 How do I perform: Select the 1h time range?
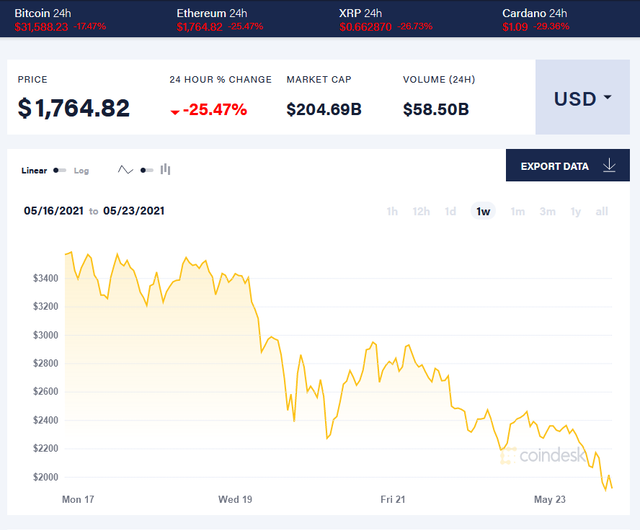pyautogui.click(x=392, y=212)
